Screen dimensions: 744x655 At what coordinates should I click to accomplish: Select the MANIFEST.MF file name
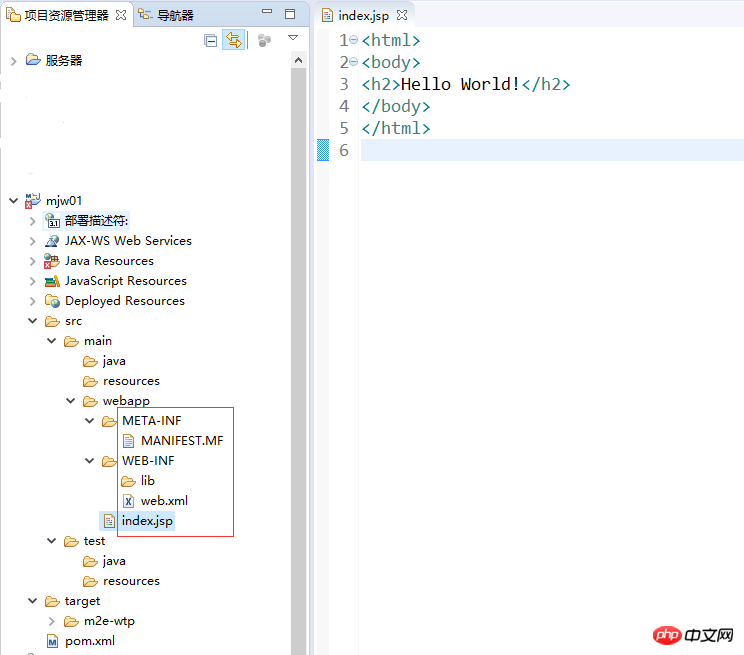[182, 441]
